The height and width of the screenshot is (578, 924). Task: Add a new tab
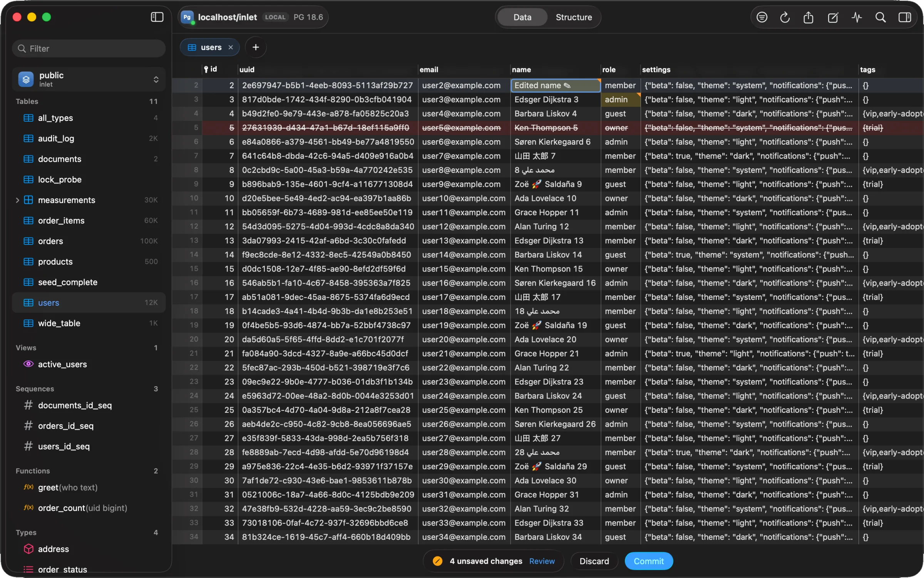(x=256, y=47)
